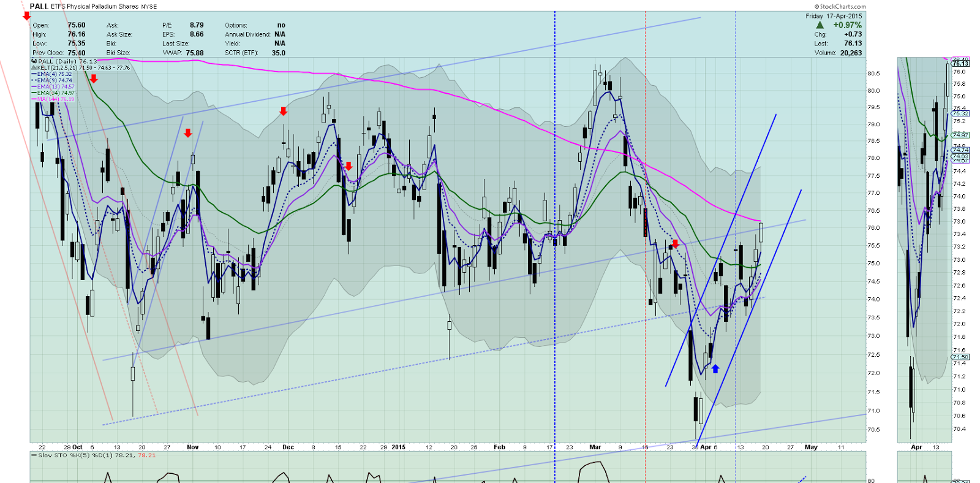Viewport: 980px width, 483px height.
Task: Click the 70.4 label on inset price axis
Action: click(959, 429)
